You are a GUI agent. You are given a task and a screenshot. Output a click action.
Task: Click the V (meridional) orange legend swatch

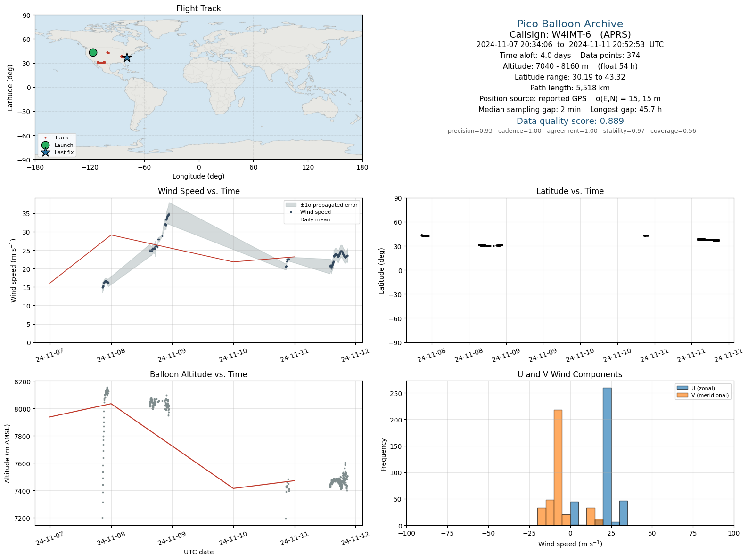click(x=682, y=395)
